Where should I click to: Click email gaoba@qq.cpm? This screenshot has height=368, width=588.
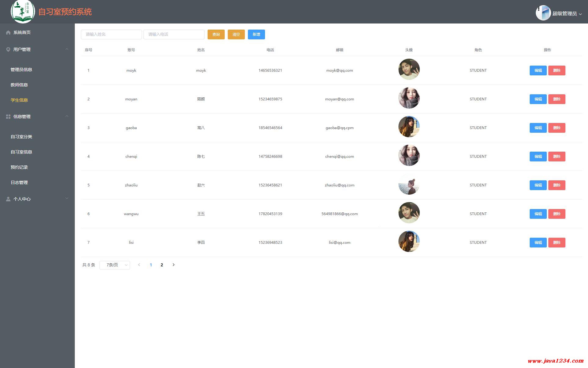coord(339,128)
